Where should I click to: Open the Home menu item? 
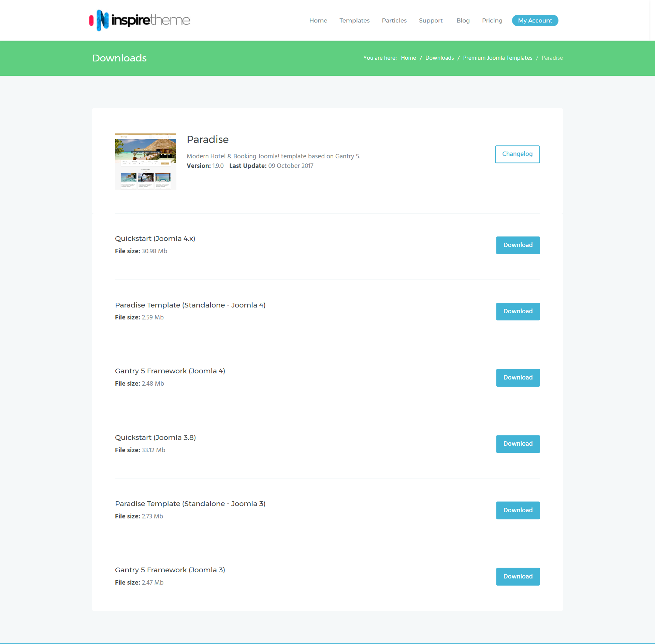click(318, 20)
